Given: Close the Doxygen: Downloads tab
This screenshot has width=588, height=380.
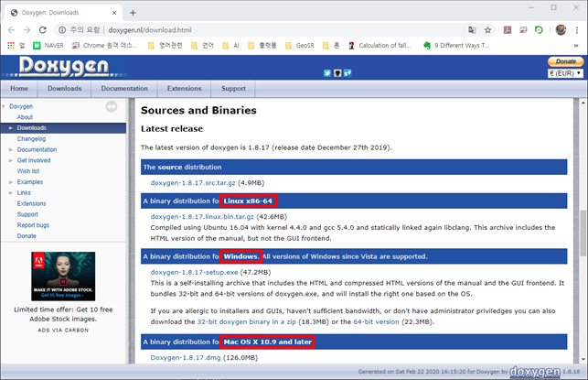Looking at the screenshot, I should coord(114,13).
